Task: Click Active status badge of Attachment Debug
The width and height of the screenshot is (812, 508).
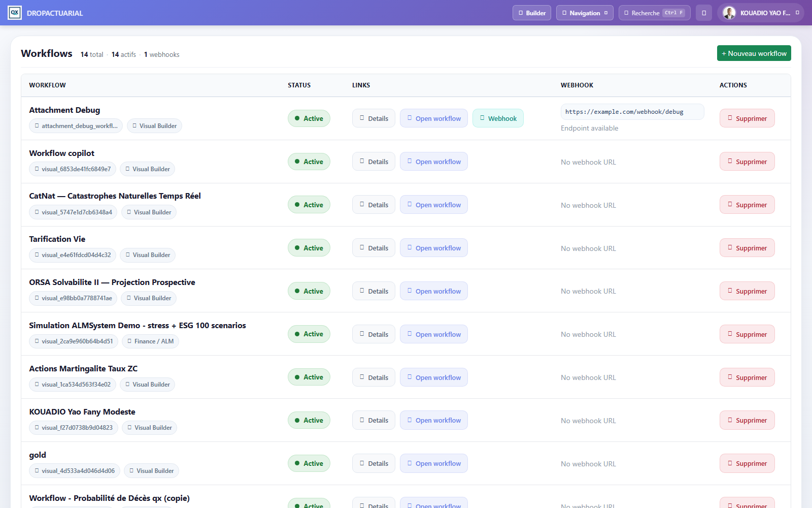Action: [x=309, y=118]
